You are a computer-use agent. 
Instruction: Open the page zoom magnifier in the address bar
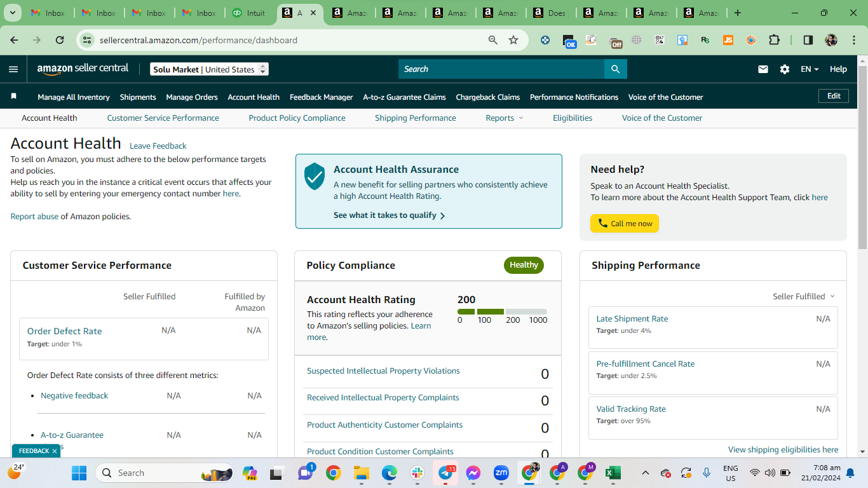coord(492,40)
